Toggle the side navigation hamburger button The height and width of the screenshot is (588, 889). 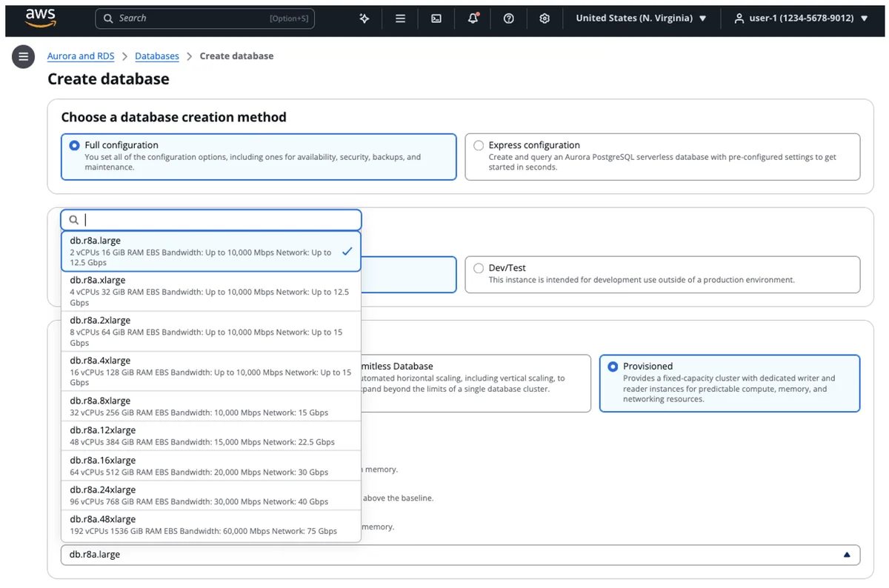coord(23,56)
